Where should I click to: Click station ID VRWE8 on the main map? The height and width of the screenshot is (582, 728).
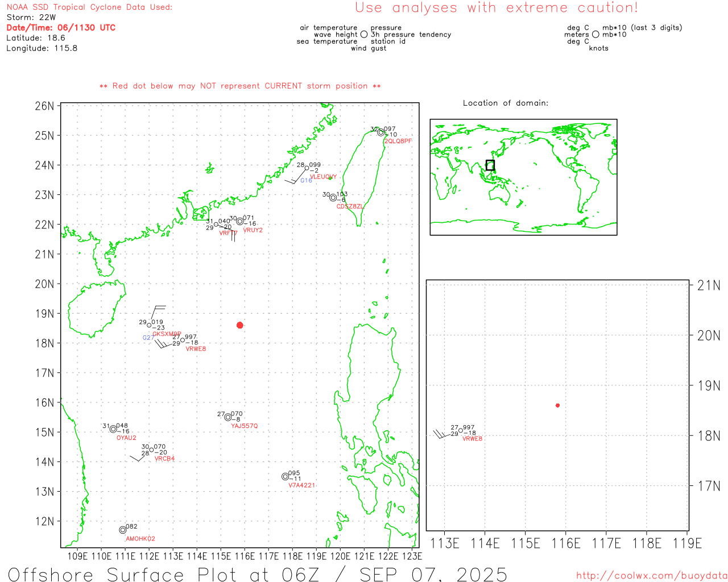tap(196, 349)
